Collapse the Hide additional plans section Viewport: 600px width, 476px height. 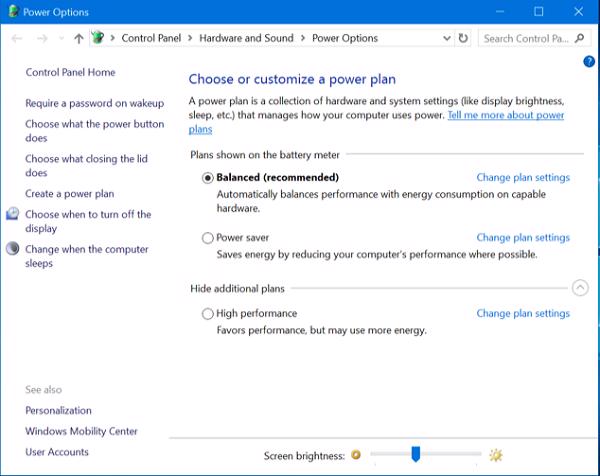(580, 288)
